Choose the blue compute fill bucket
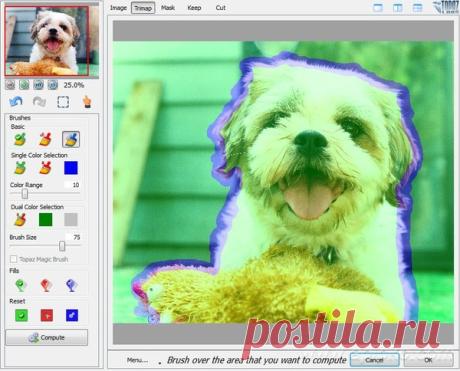This screenshot has height=371, width=460. [x=71, y=285]
